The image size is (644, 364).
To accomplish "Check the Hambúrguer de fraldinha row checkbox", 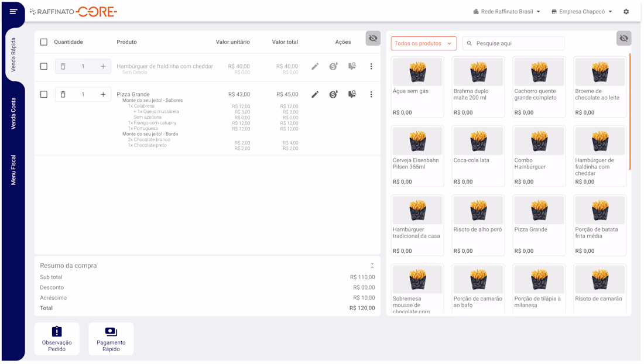I will pos(44,66).
